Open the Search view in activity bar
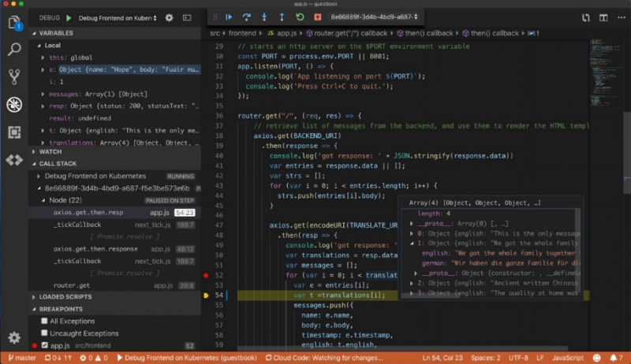Image resolution: width=631 pixels, height=364 pixels. (14, 50)
